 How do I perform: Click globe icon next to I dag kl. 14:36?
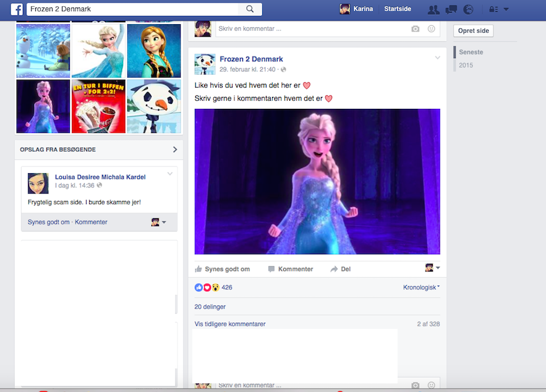tap(99, 185)
